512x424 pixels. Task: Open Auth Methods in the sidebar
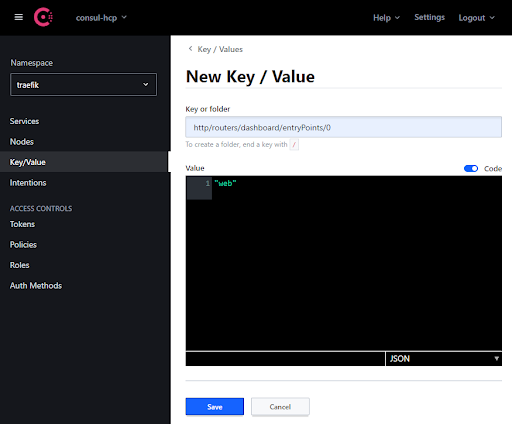tap(36, 286)
